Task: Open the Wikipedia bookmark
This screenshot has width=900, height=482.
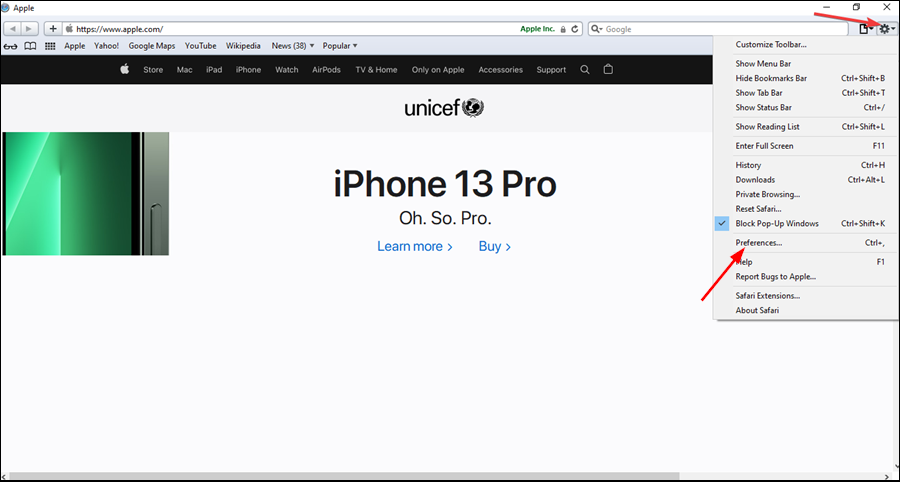Action: pyautogui.click(x=243, y=46)
